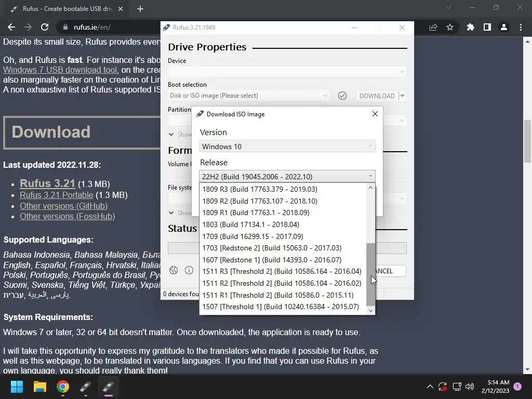Open Other versions (GitHub) link
This screenshot has width=532, height=399.
click(x=63, y=206)
